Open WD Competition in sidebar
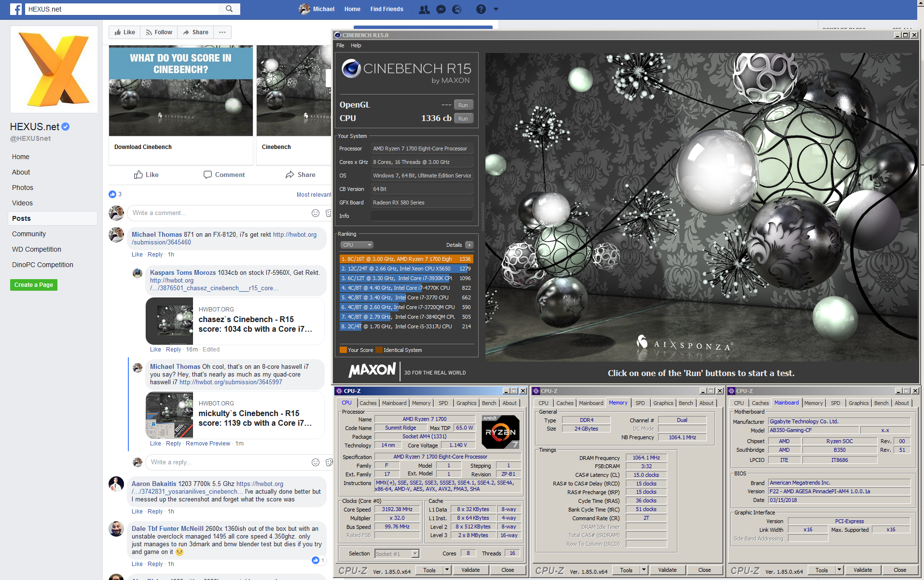The image size is (924, 580). (x=37, y=249)
